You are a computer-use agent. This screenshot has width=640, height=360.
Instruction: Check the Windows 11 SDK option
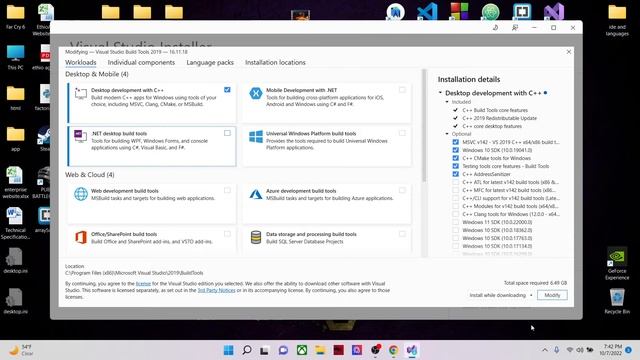click(456, 222)
